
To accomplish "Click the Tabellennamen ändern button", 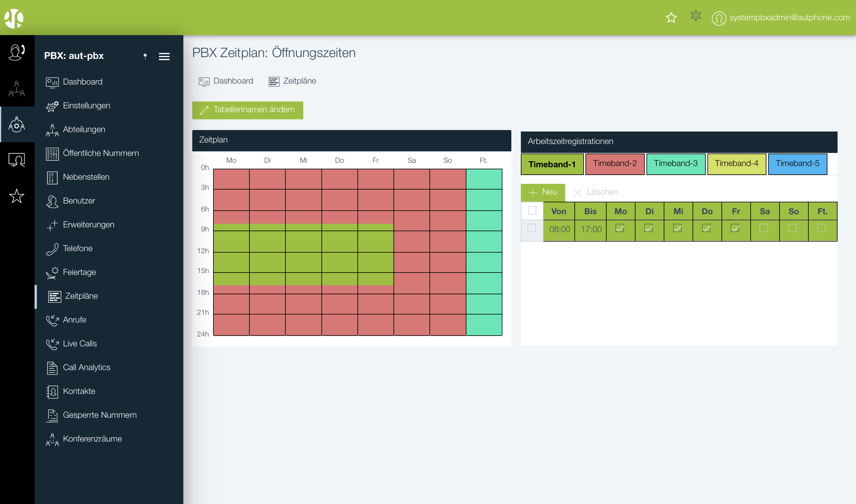I will point(247,110).
